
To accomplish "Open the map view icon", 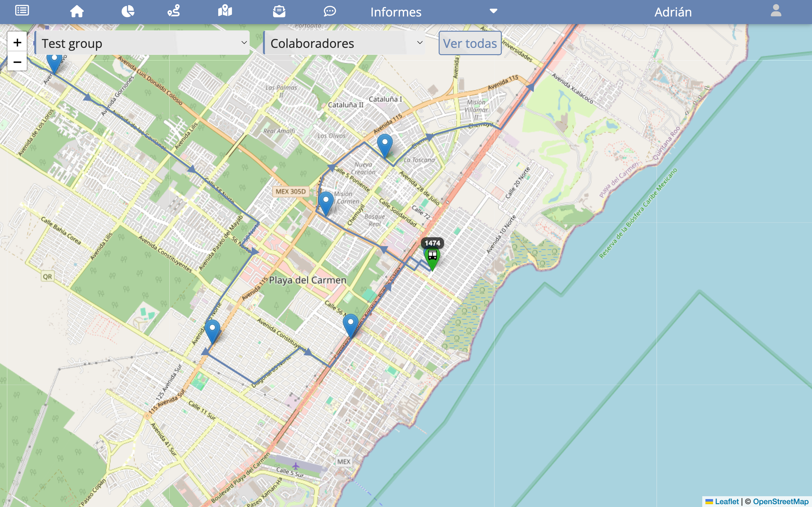I will 225,11.
